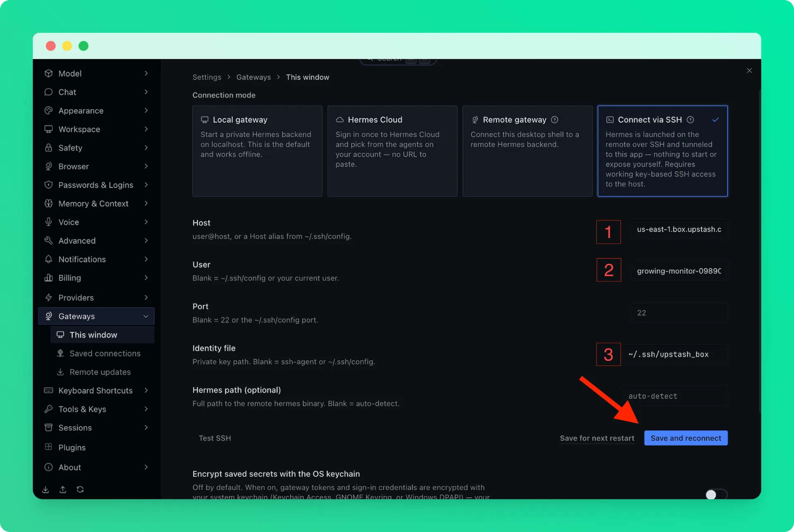Open the Chat settings section
Image resolution: width=794 pixels, height=532 pixels.
point(96,92)
